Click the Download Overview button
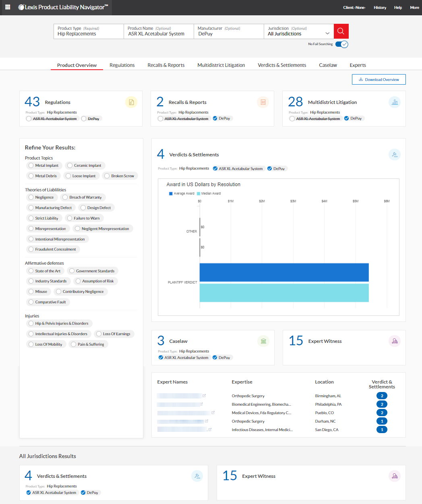 (x=379, y=79)
